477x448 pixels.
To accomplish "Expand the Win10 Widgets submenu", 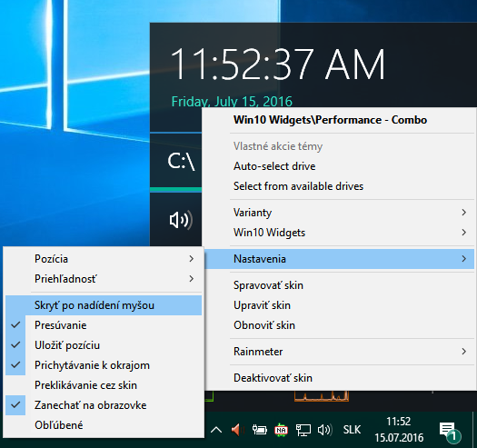I will click(339, 233).
